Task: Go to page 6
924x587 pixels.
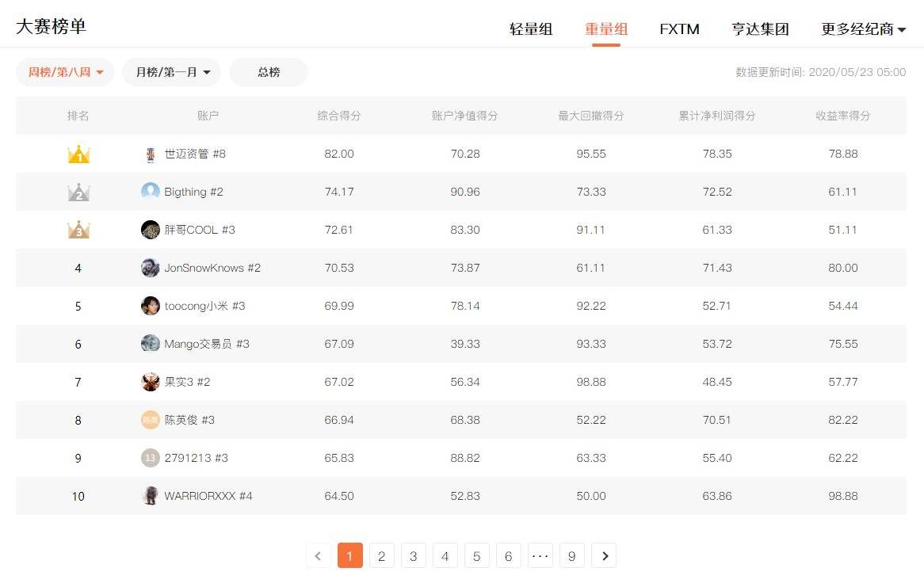Action: 509,556
